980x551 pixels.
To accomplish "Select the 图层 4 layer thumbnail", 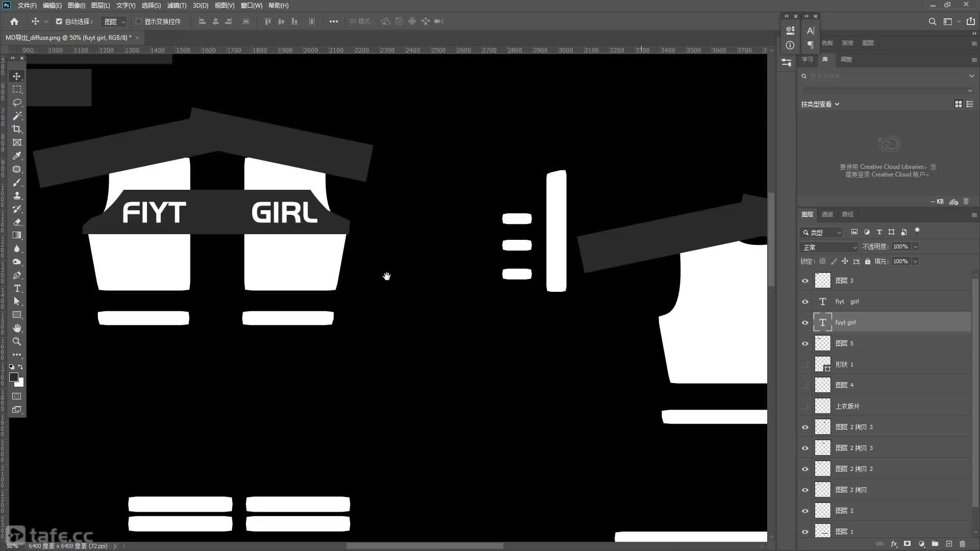I will (x=822, y=385).
